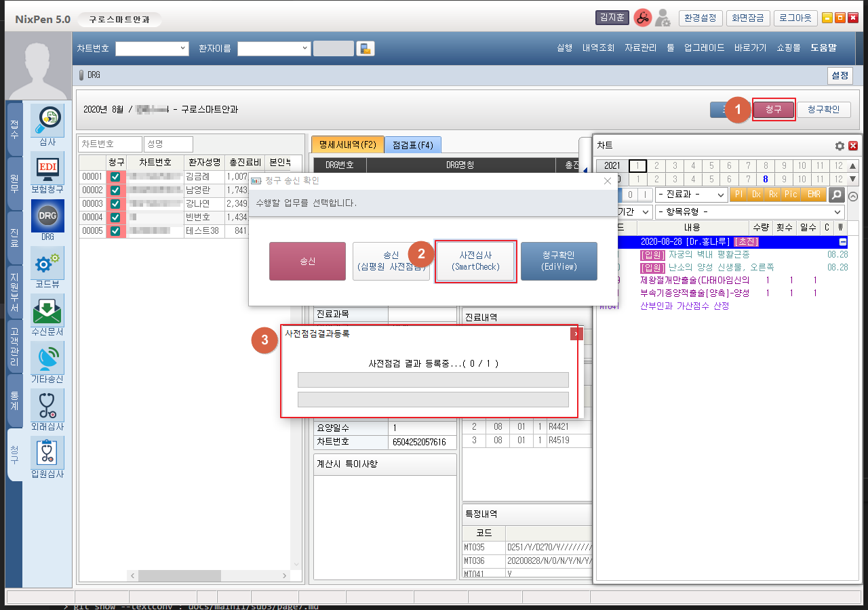Toggle the 청구 checkbox for row 00005
868x610 pixels.
[x=115, y=231]
